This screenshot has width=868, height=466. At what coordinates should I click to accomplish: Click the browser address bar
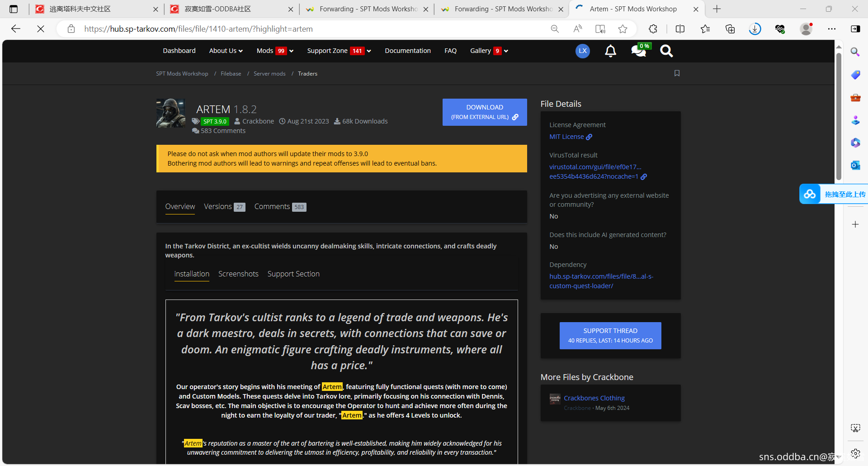point(307,29)
